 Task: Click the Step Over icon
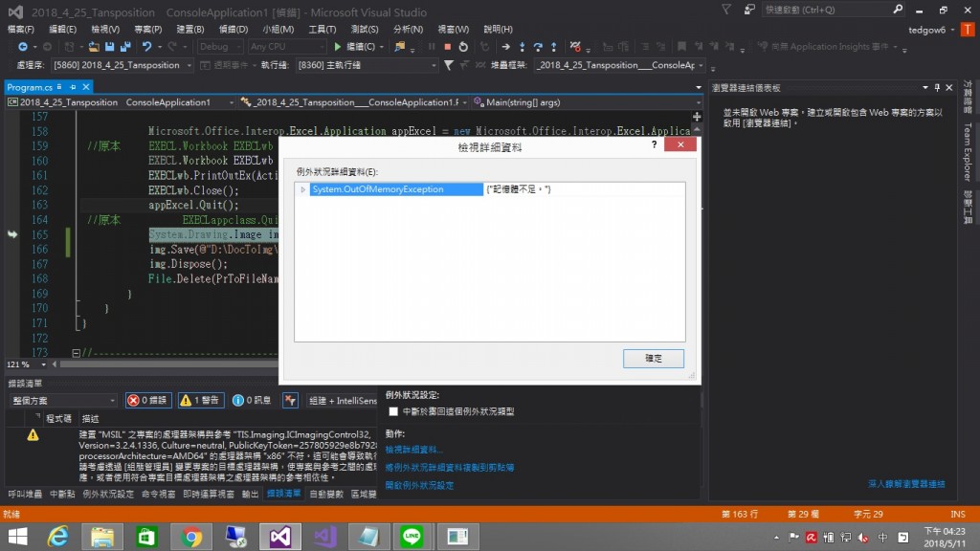pos(538,47)
